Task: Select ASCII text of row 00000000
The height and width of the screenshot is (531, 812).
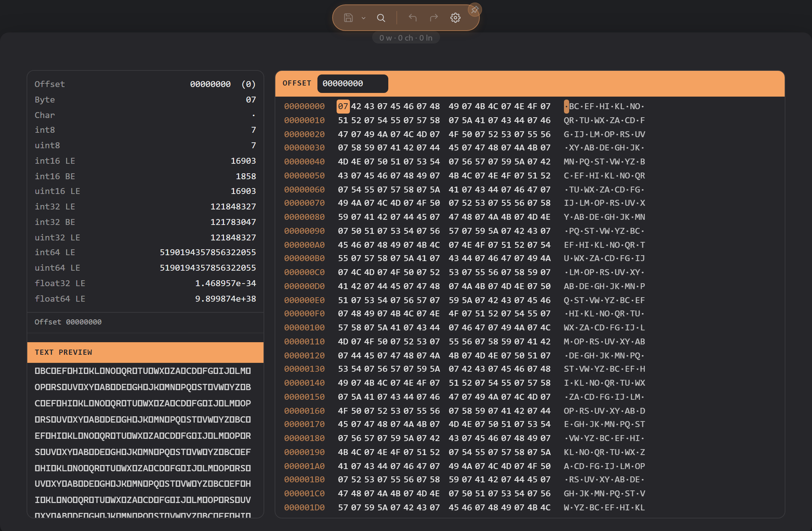Action: coord(604,107)
